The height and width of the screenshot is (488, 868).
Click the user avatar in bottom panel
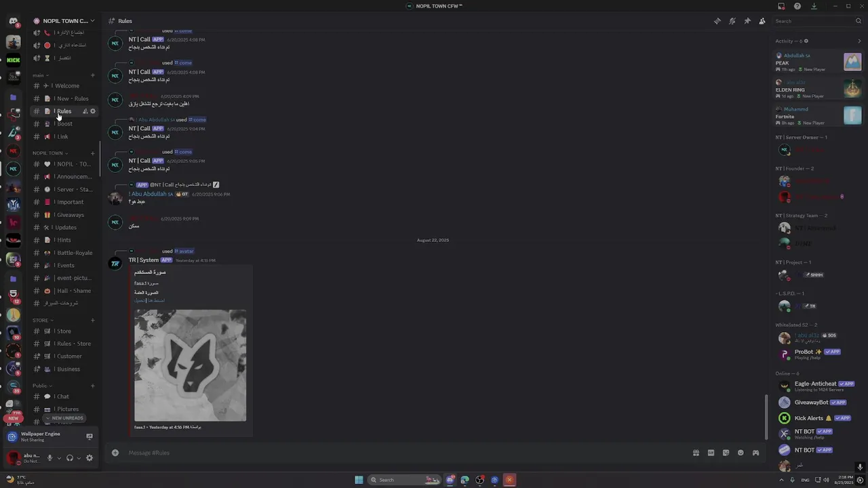tap(13, 458)
